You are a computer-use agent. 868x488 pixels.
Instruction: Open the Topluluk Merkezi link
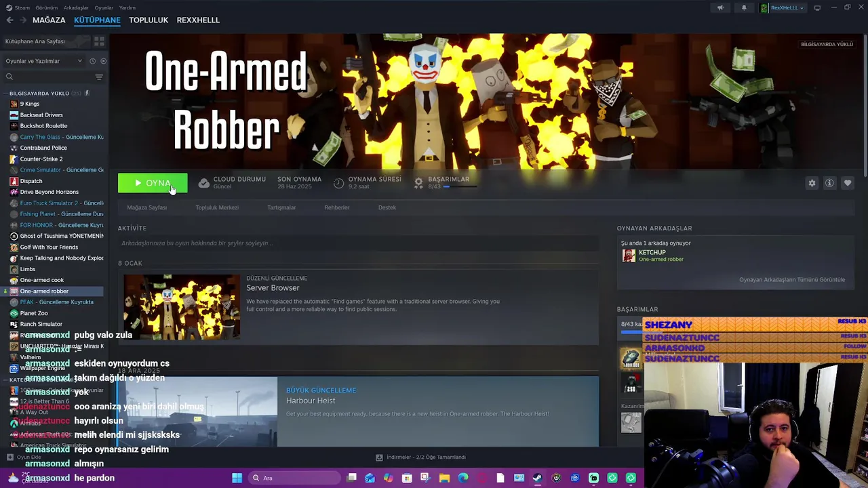[x=217, y=207]
